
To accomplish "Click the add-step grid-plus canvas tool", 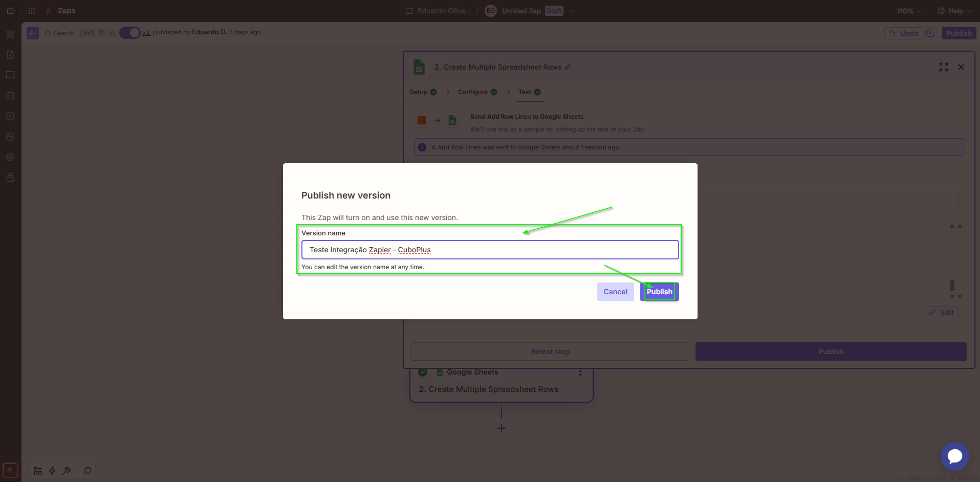I will click(38, 471).
